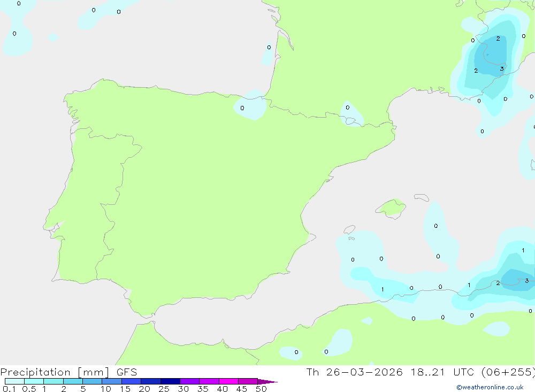Click the above-50 arrow tip of legend
Image resolution: width=535 pixels, height=392 pixels.
[x=267, y=381]
